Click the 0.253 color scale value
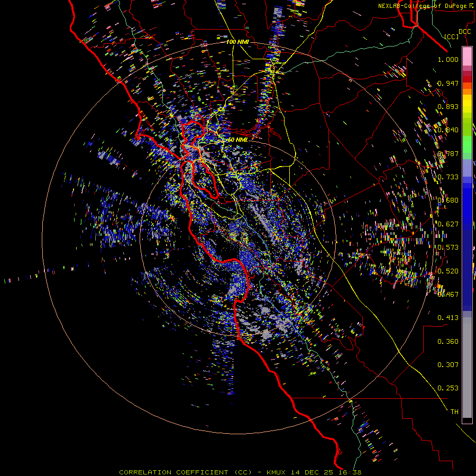The width and height of the screenshot is (476, 476). (x=448, y=388)
